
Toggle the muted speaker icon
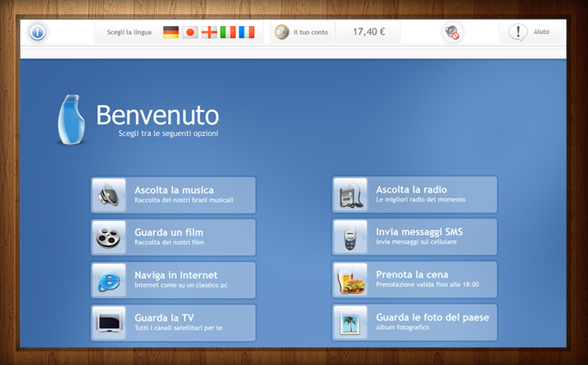[x=453, y=33]
